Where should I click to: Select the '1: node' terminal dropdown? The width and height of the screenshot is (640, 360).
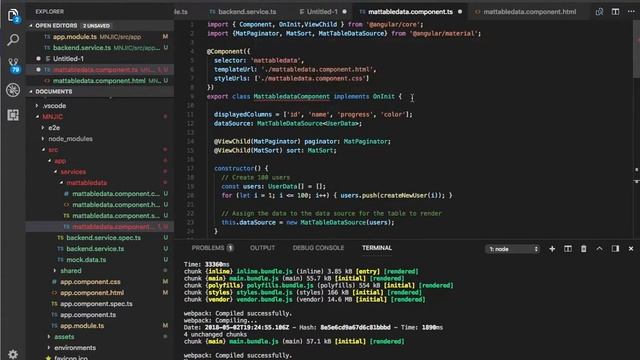513,249
